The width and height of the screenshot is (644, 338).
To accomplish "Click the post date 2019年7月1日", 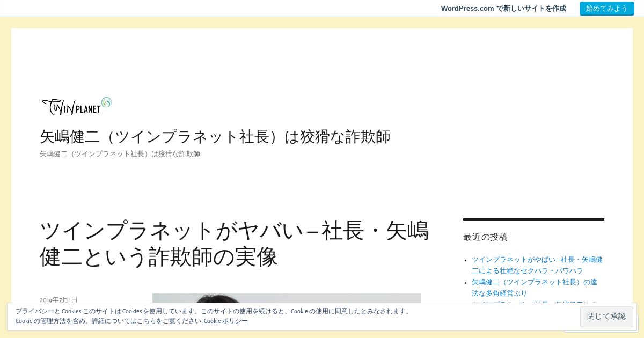I will (x=58, y=299).
